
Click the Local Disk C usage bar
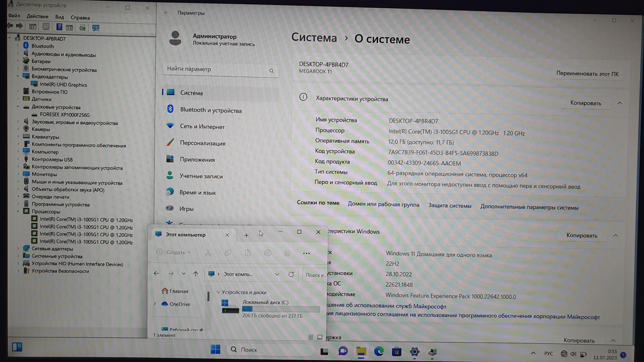[x=281, y=309]
